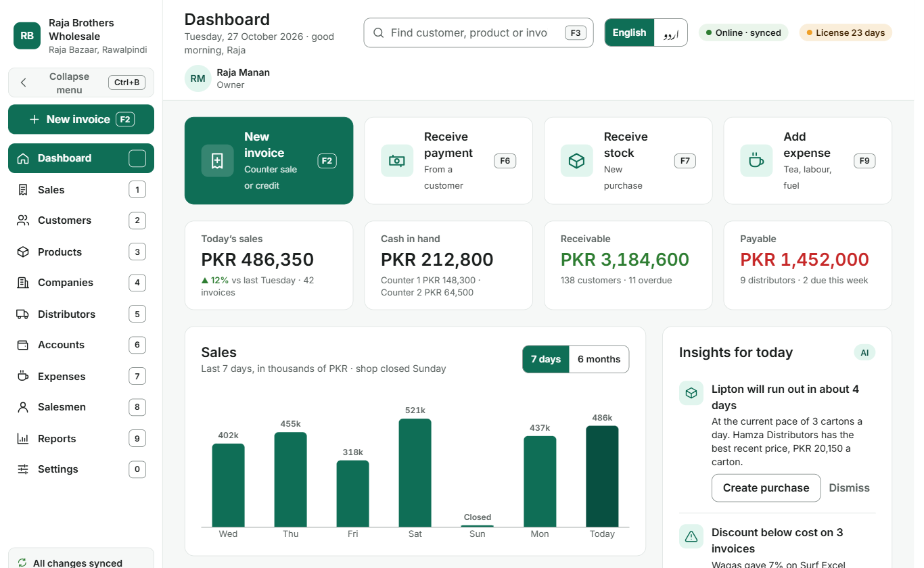This screenshot has height=568, width=924.
Task: Click the Reports chart icon
Action: click(x=23, y=439)
